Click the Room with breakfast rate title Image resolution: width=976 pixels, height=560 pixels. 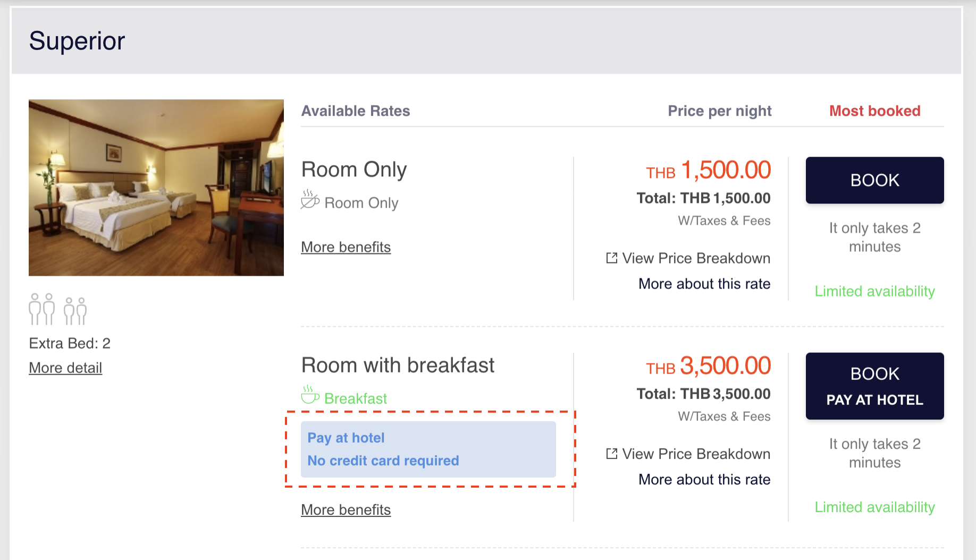[398, 366]
